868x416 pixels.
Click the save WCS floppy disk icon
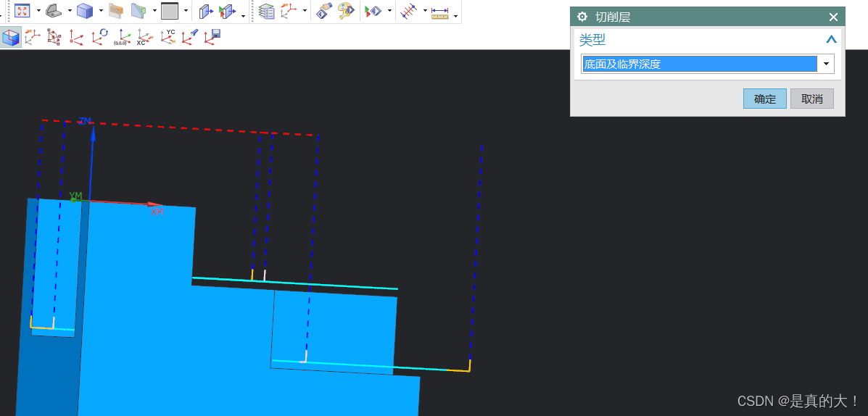click(x=212, y=36)
